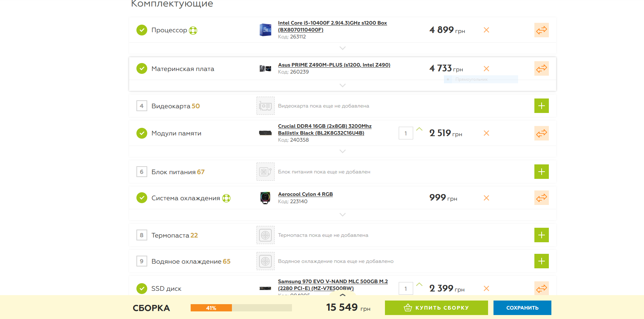Viewport: 644px width, 319px height.
Task: Click the help icon next to Процессор
Action: point(193,30)
